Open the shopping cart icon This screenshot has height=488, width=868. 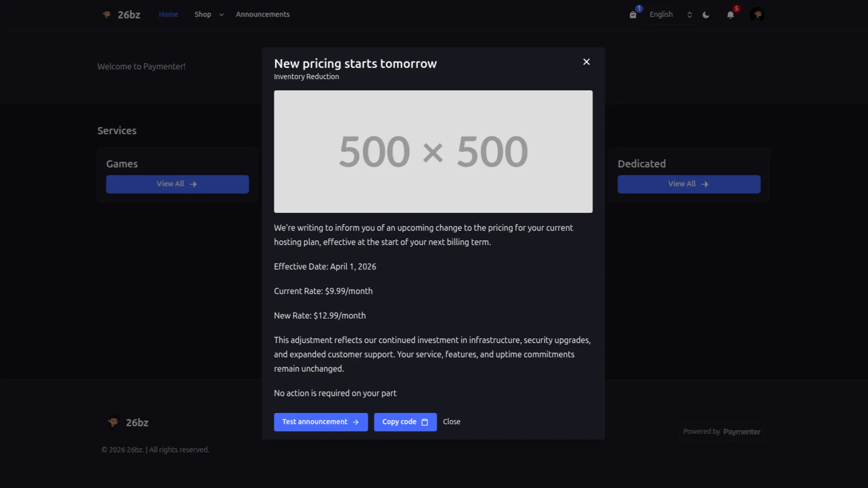tap(633, 15)
